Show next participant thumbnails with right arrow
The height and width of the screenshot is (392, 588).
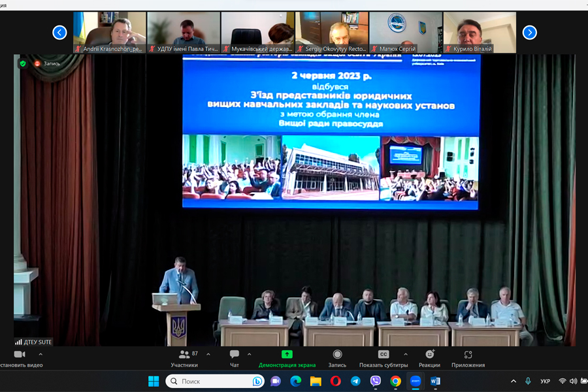[x=529, y=33]
